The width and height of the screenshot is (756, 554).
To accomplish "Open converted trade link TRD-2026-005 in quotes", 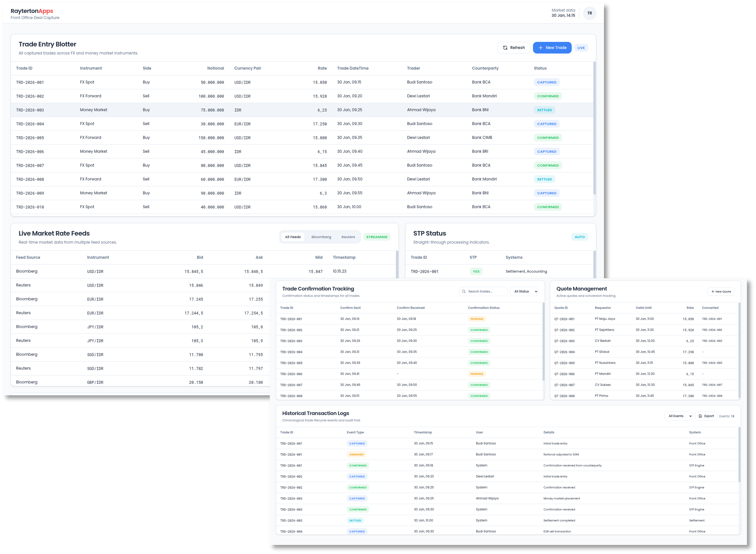I will 712,363.
